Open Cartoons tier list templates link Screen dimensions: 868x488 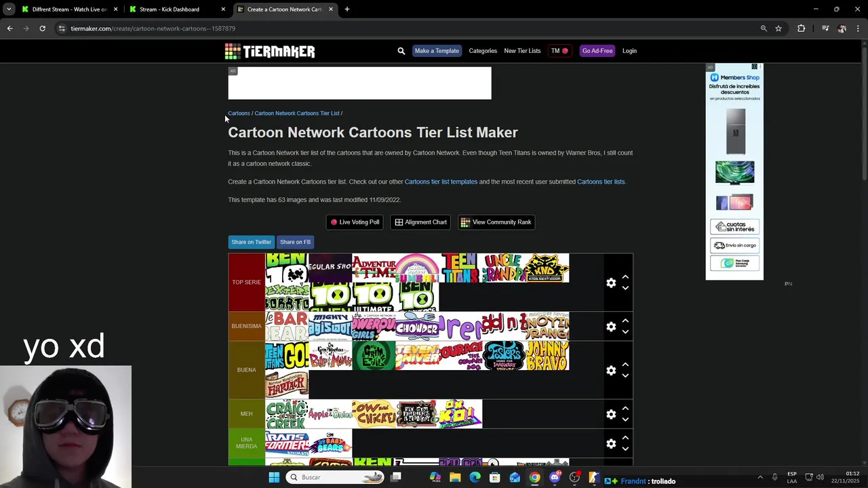click(441, 182)
